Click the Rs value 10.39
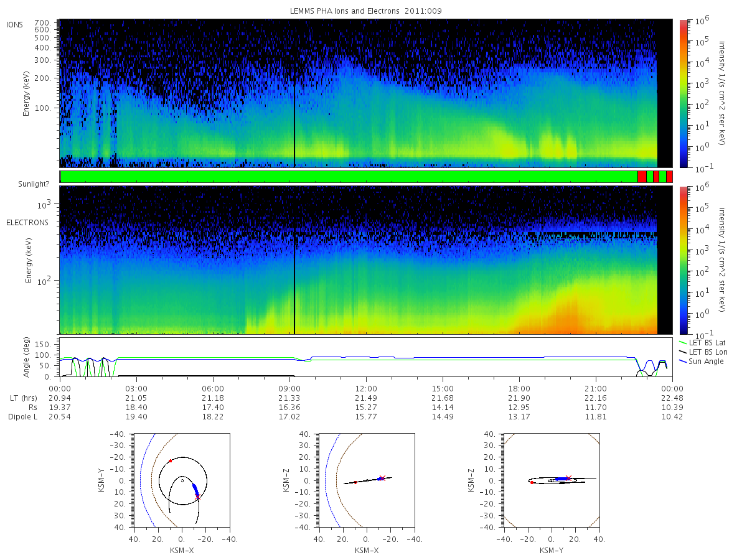Screen dimensions: 747x560 click(x=672, y=407)
